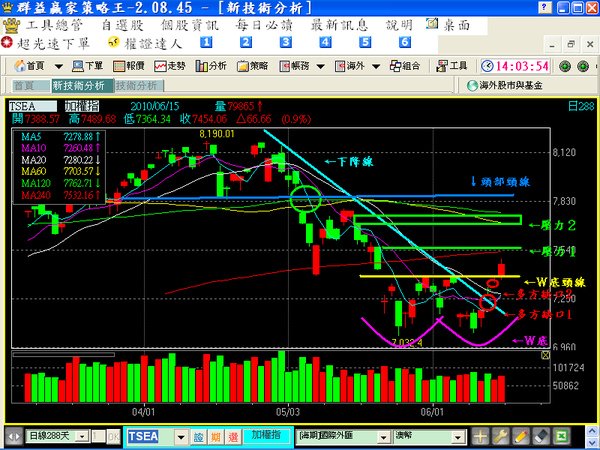Expand the dropdown arrow next to 首頁
This screenshot has height=450, width=600.
point(59,67)
